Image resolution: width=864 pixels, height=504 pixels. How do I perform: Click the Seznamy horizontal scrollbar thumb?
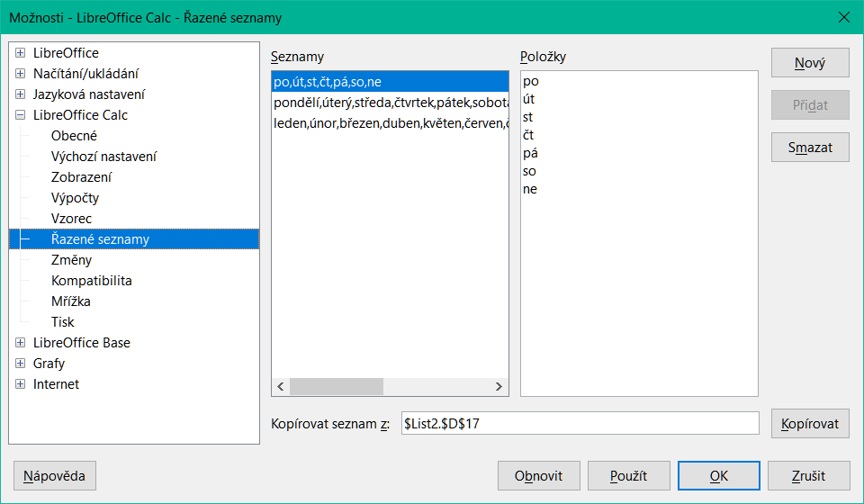click(337, 387)
